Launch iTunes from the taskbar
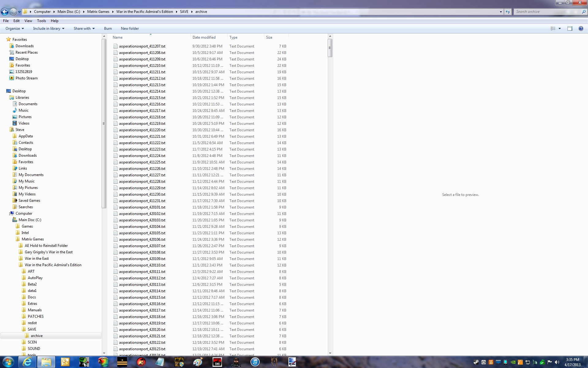The width and height of the screenshot is (588, 368). 255,362
